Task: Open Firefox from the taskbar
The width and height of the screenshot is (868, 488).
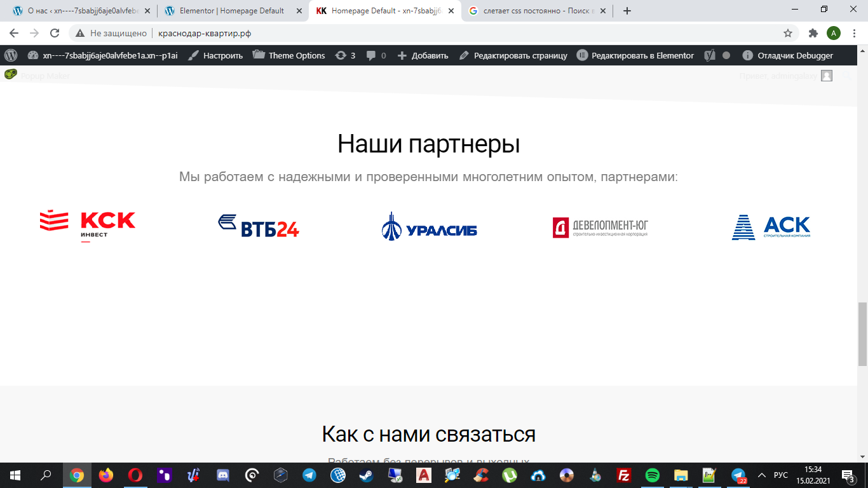Action: pyautogui.click(x=106, y=475)
